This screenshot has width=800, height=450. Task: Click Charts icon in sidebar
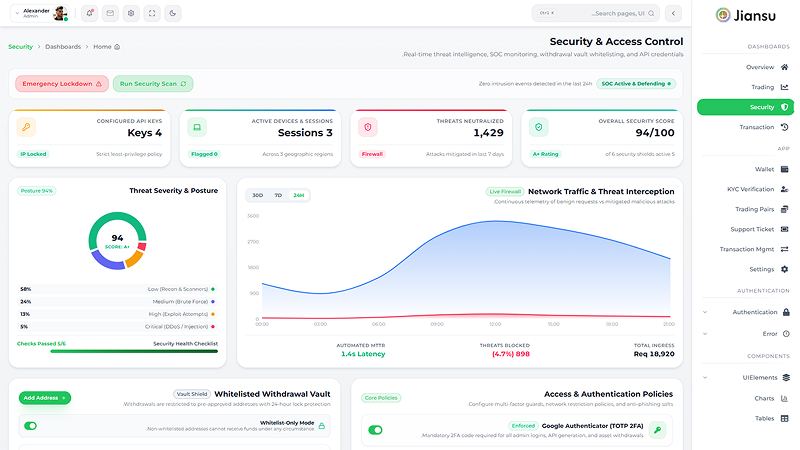tap(785, 398)
